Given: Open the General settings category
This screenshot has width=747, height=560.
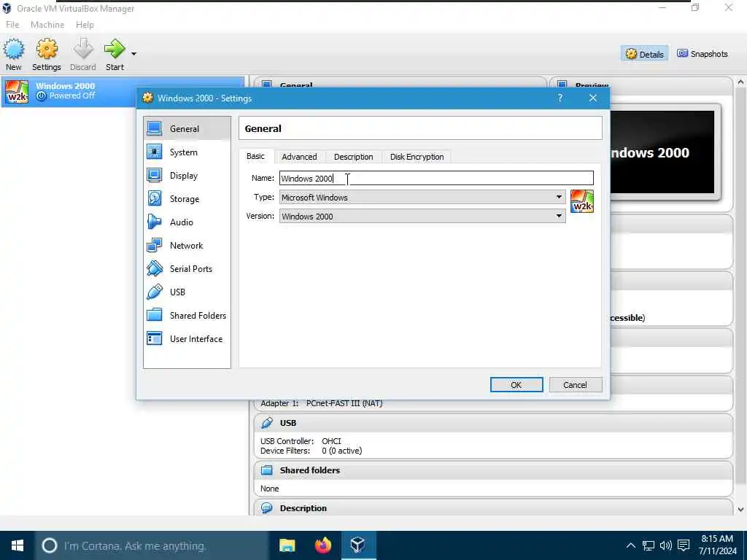Looking at the screenshot, I should [x=187, y=128].
